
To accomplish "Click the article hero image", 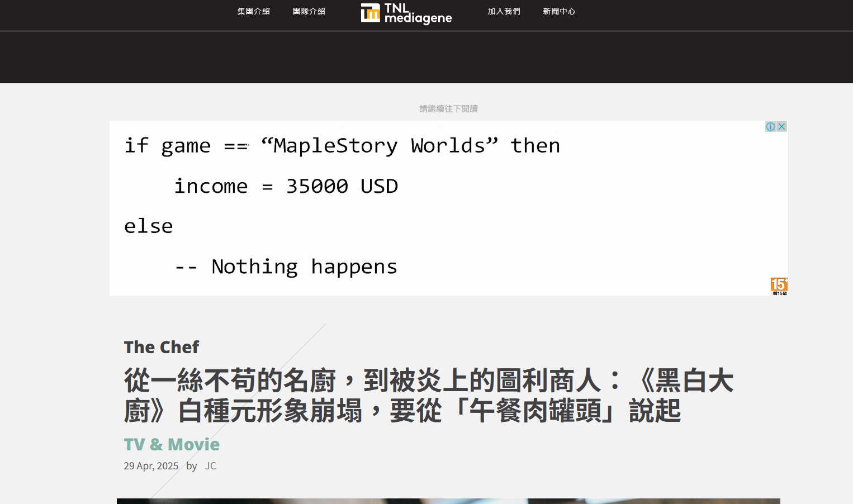I will click(448, 501).
